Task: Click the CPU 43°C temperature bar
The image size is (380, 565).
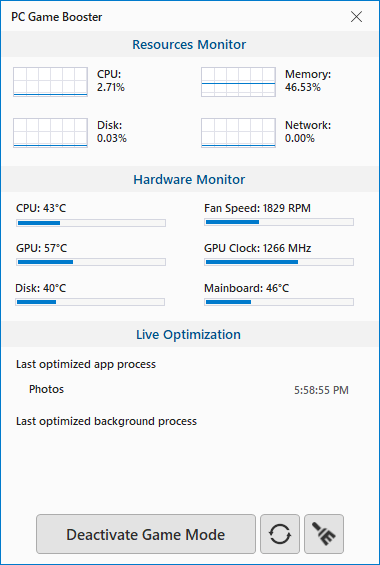Action: pyautogui.click(x=91, y=223)
